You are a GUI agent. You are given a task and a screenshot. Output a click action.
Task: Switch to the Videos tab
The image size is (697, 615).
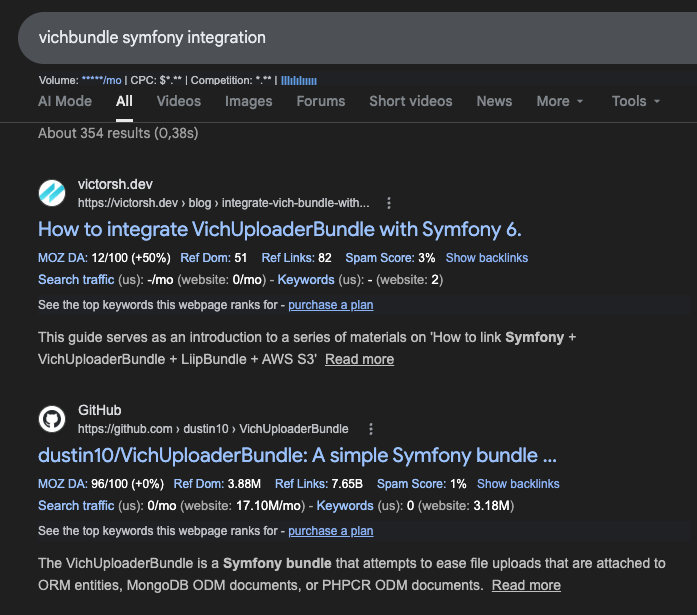coord(179,101)
